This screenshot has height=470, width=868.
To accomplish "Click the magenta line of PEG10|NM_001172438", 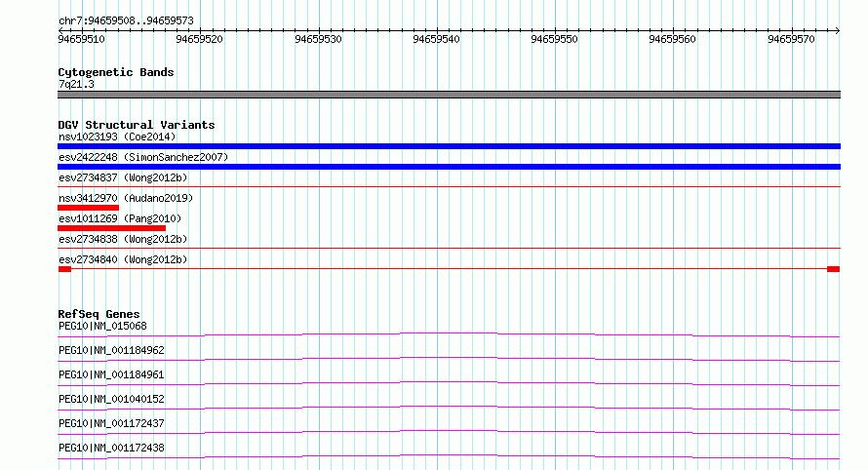I will click(449, 456).
